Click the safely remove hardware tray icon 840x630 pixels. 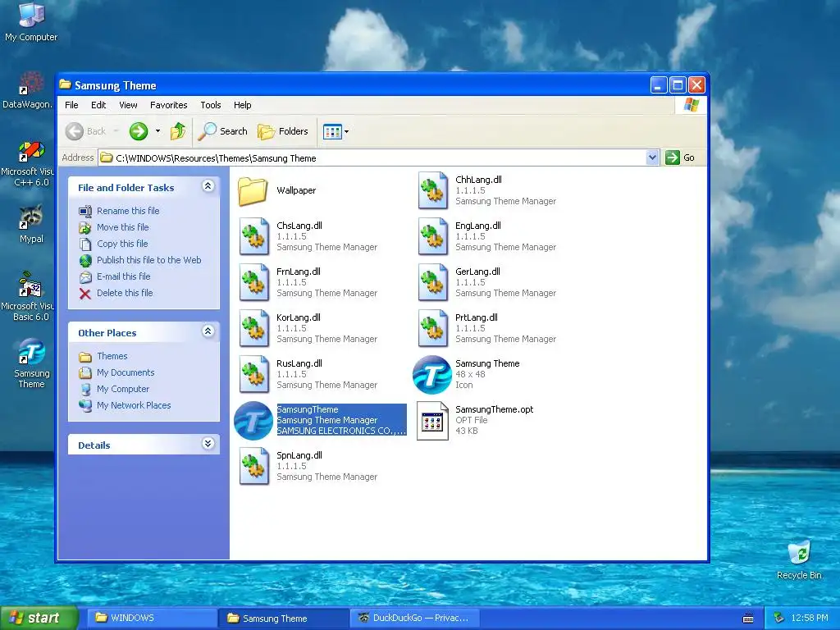coord(779,619)
